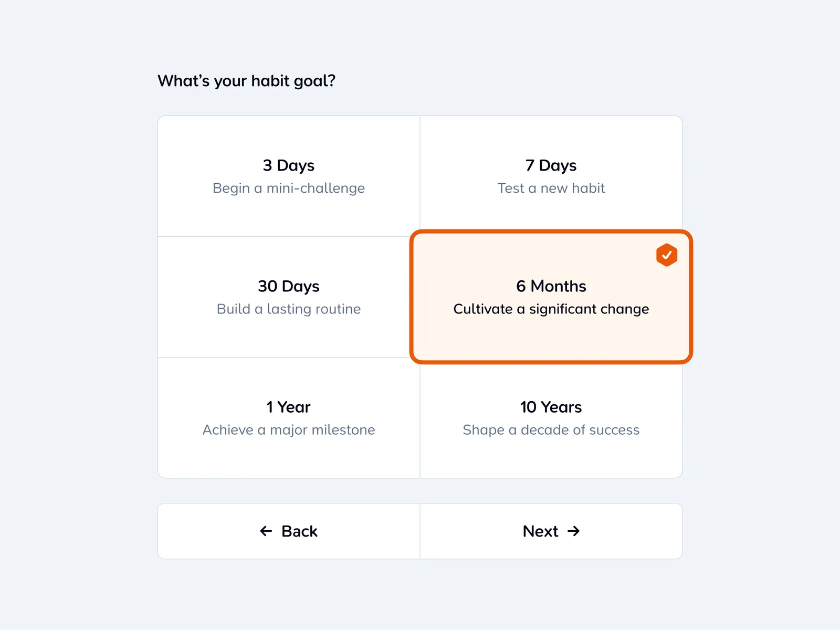Click the "Achieve a major milestone" description
840x630 pixels.
point(289,430)
